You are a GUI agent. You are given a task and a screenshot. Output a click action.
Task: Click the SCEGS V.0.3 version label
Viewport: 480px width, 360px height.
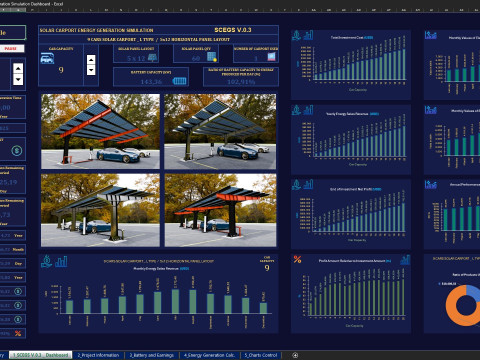pos(233,30)
